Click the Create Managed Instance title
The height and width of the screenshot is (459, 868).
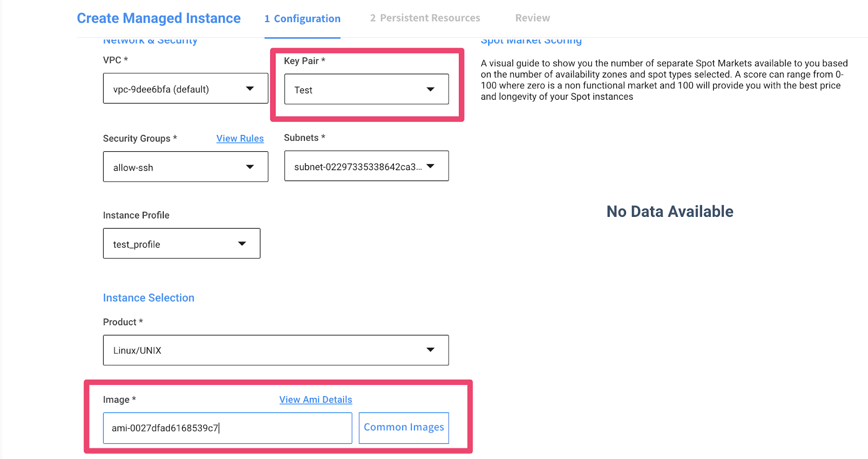coord(158,18)
